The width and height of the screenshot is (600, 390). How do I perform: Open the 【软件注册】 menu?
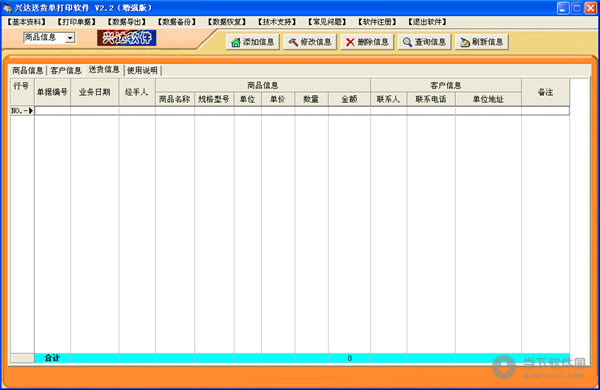[x=377, y=22]
